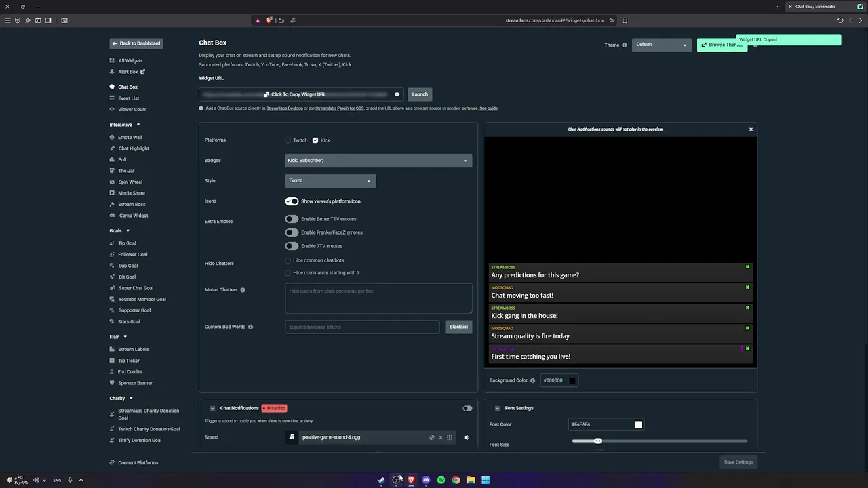Check Hide common chat bots
This screenshot has height=488, width=868.
[x=288, y=260]
